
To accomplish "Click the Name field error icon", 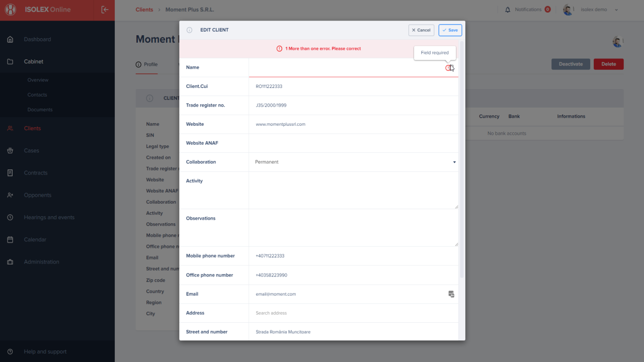I will tap(448, 68).
